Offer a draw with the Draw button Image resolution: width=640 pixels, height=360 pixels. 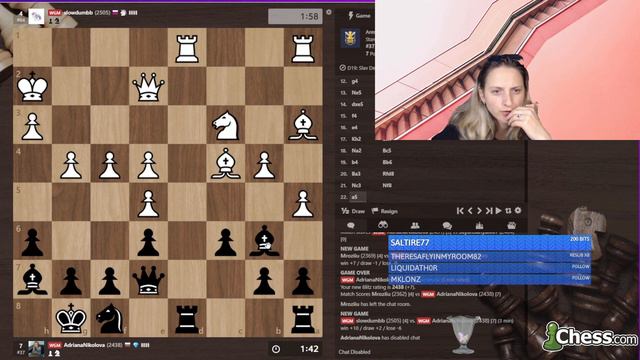tap(353, 211)
